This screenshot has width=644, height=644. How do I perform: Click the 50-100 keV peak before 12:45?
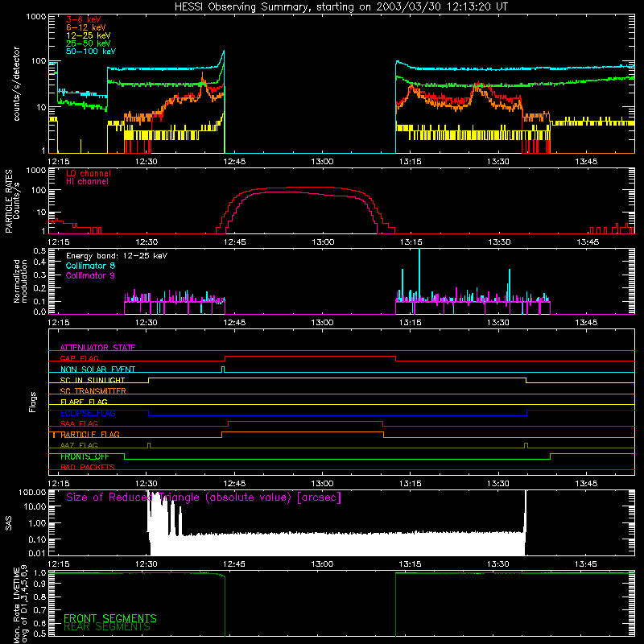(224, 52)
